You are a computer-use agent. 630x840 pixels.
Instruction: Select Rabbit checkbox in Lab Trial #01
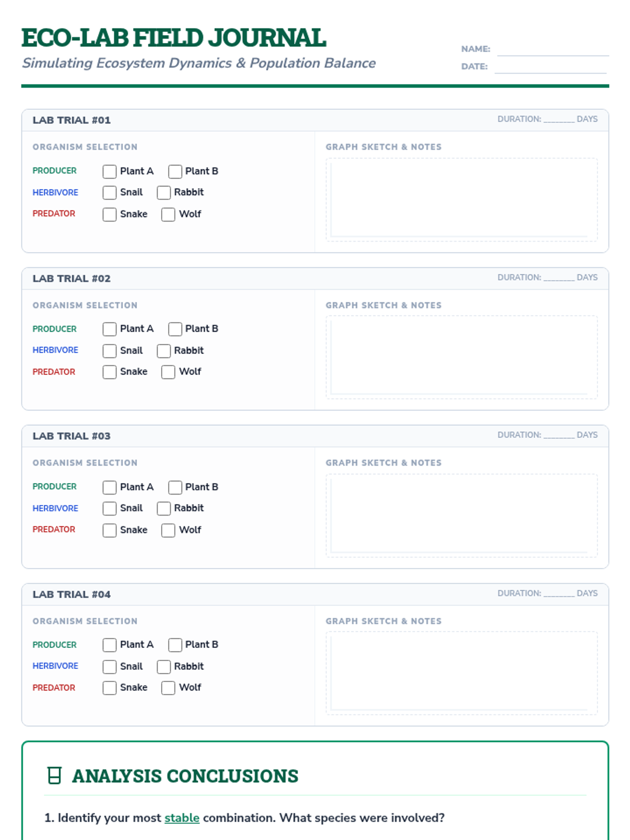coord(164,193)
